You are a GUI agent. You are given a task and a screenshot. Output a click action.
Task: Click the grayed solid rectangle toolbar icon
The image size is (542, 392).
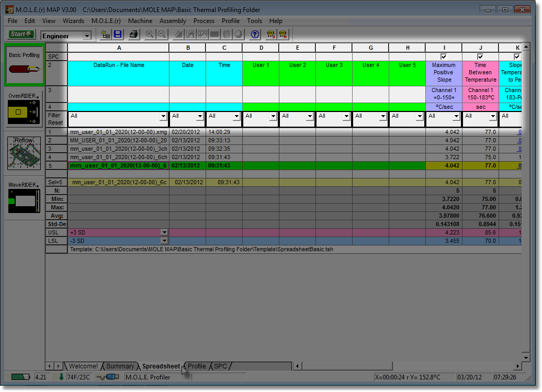coord(214,34)
